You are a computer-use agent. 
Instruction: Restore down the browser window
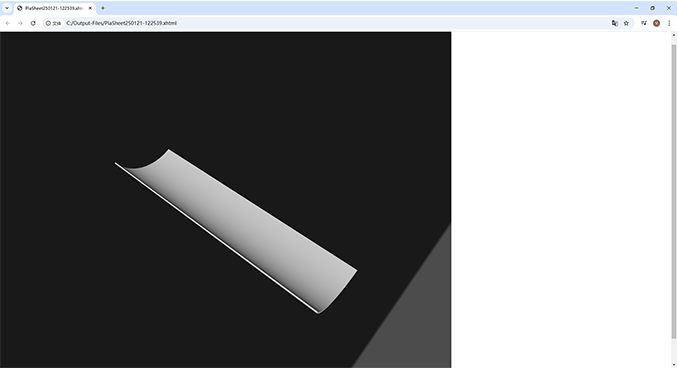(x=652, y=8)
